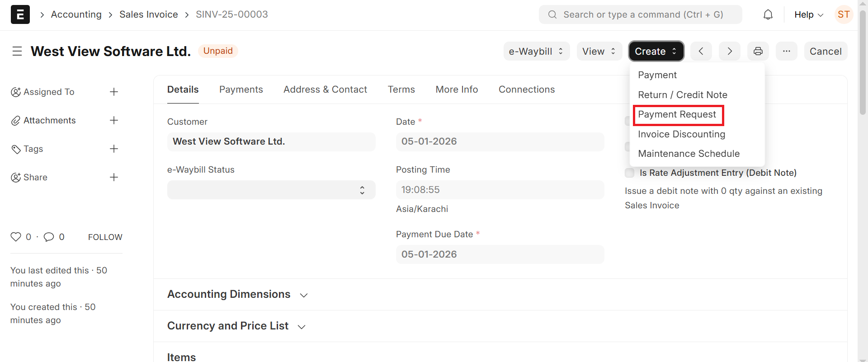
Task: Like this invoice with heart icon
Action: (16, 237)
